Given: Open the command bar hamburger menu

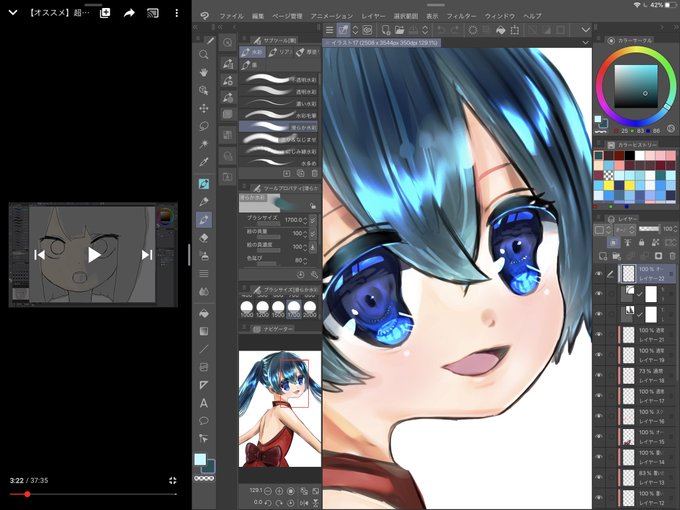Looking at the screenshot, I should point(330,30).
